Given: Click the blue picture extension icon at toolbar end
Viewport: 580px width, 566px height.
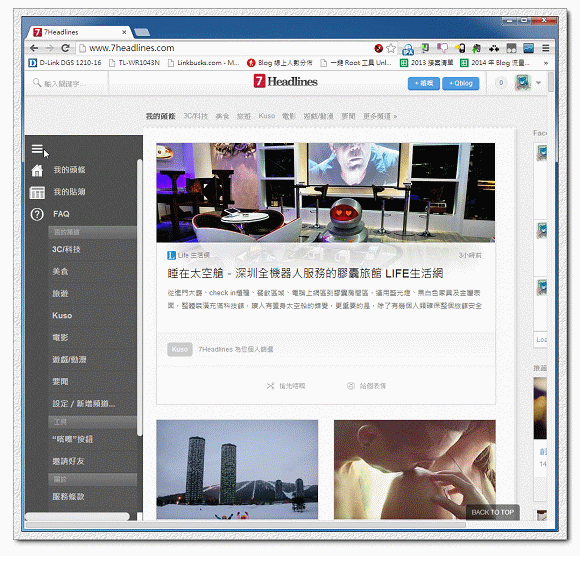Looking at the screenshot, I should coord(529,48).
